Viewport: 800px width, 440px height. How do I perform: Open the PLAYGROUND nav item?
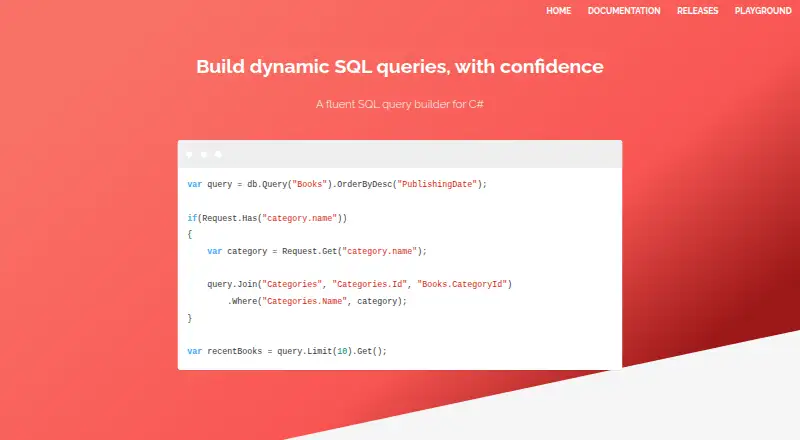pos(762,11)
